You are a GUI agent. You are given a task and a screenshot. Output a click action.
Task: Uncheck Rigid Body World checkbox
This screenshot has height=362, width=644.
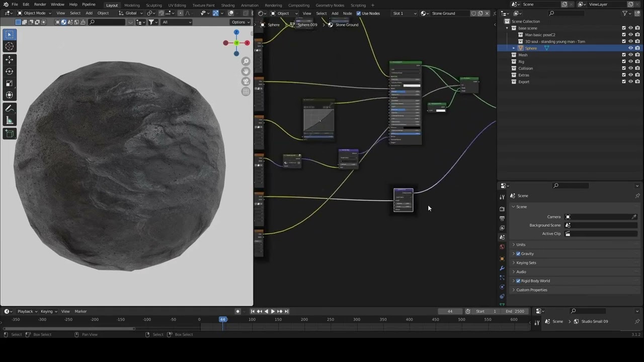pyautogui.click(x=518, y=281)
